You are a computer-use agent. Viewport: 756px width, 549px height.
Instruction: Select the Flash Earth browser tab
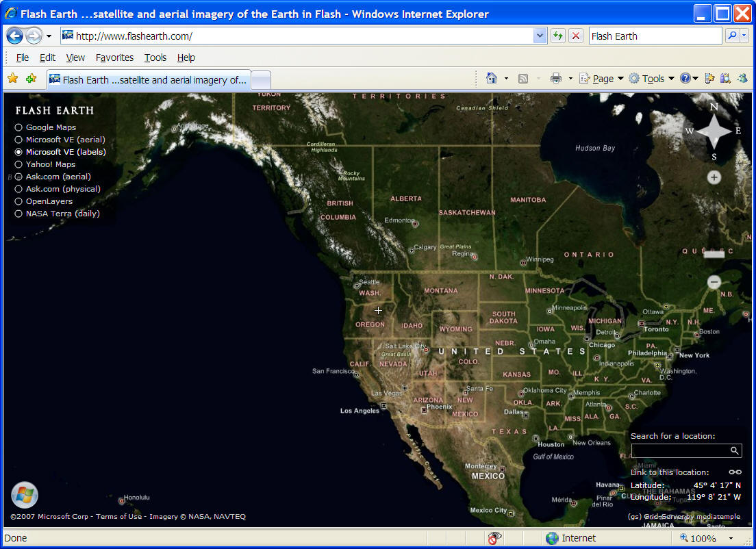coord(149,79)
